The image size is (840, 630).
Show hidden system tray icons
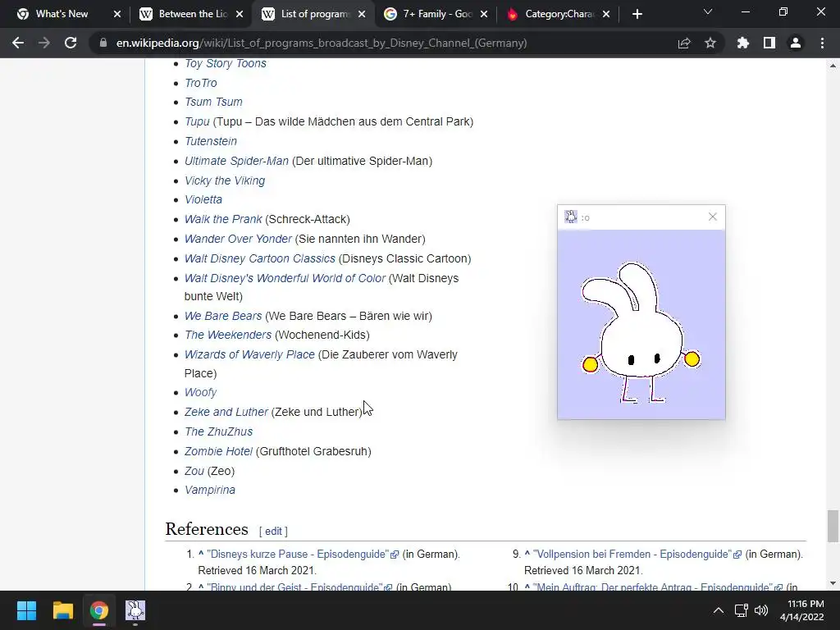click(719, 610)
